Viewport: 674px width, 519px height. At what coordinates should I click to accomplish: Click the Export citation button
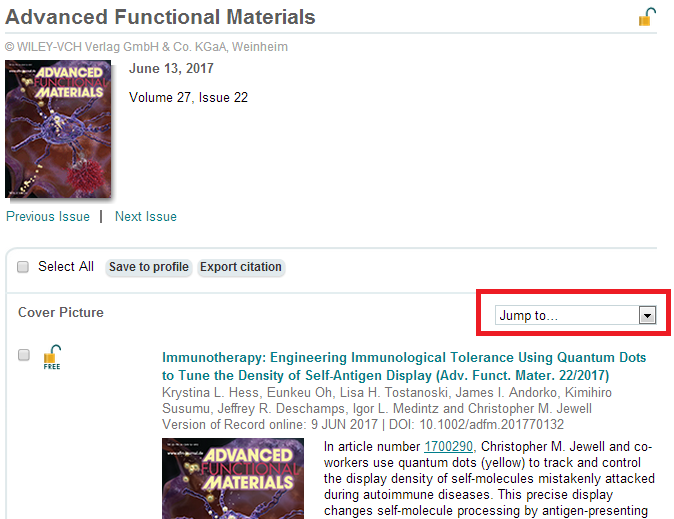click(240, 267)
